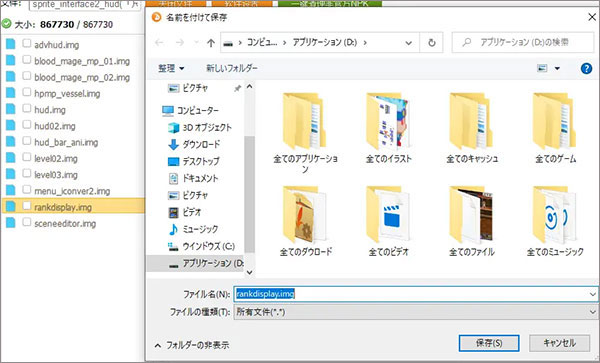Open the ファイルの種類 dropdown
The height and width of the screenshot is (363, 600).
592,312
